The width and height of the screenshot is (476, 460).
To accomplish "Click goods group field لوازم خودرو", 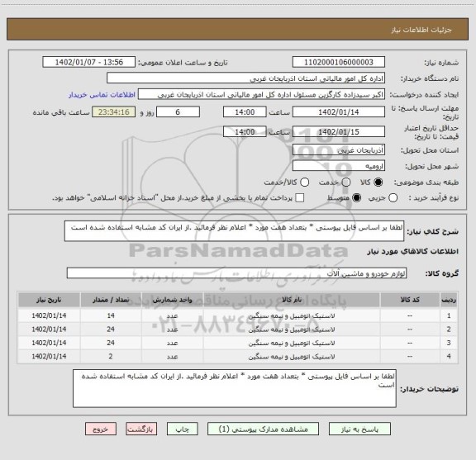I will click(x=236, y=273).
